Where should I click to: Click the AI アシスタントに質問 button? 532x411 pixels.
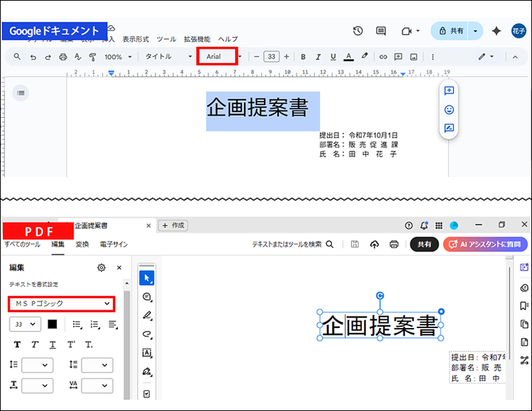485,244
